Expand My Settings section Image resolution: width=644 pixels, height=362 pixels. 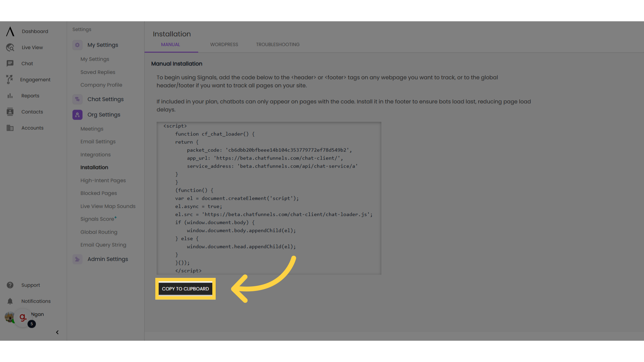point(103,45)
